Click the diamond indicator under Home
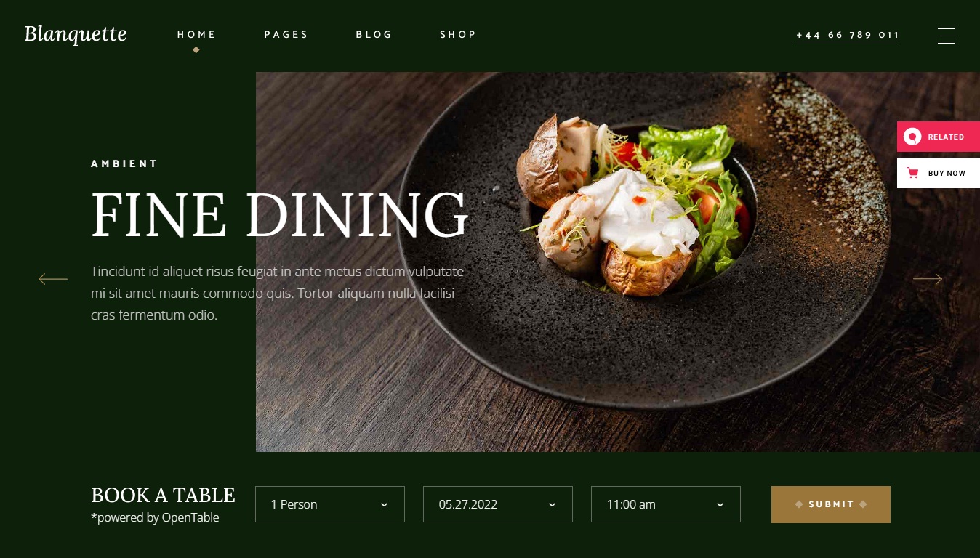The width and height of the screenshot is (980, 558). pyautogui.click(x=196, y=50)
